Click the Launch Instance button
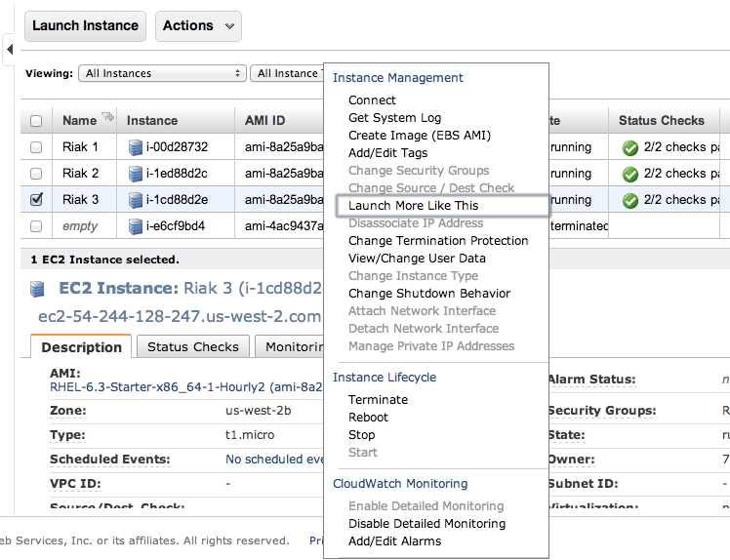Viewport: 730px width, 560px height. click(x=85, y=26)
